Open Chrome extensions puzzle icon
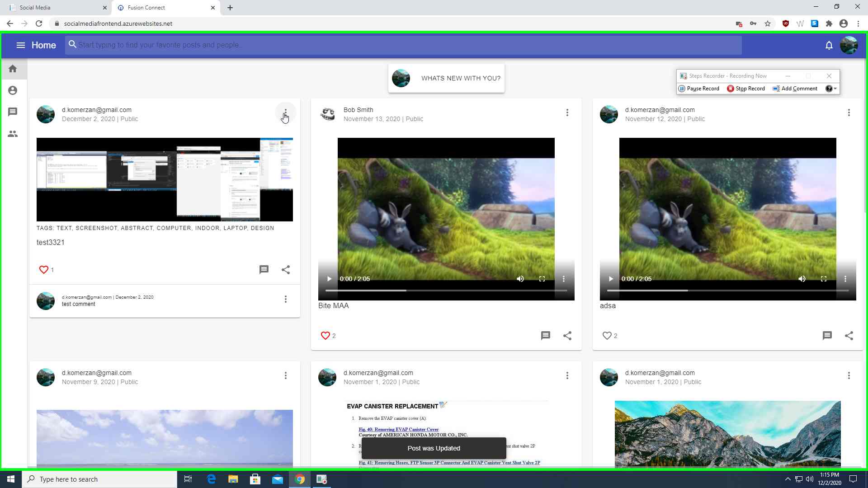This screenshot has height=488, width=868. [829, 23]
